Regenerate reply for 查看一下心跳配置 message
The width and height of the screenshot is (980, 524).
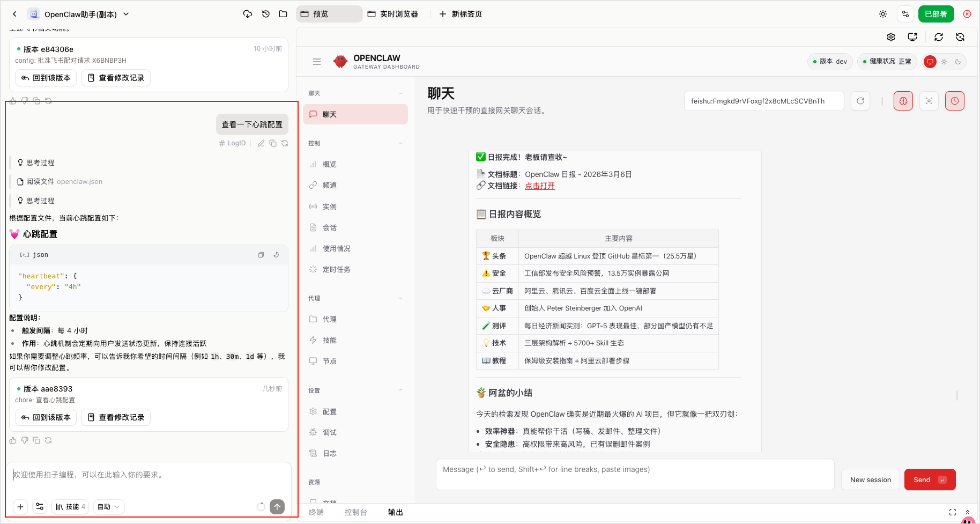tap(285, 143)
